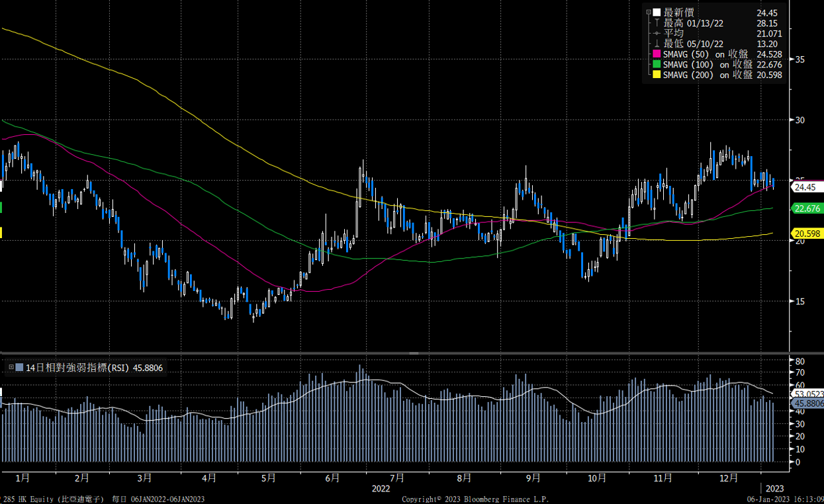
Task: Select the blue RSI indicator icon
Action: [19, 367]
